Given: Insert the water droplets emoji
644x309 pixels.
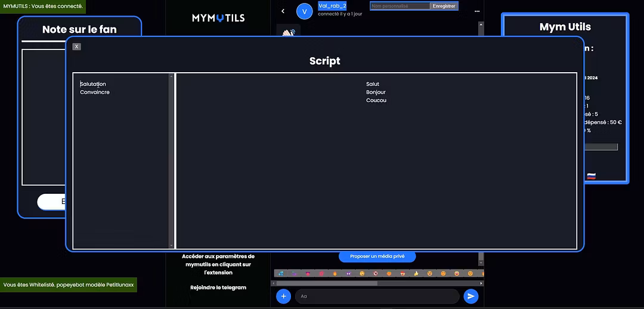Looking at the screenshot, I should pyautogui.click(x=281, y=273).
